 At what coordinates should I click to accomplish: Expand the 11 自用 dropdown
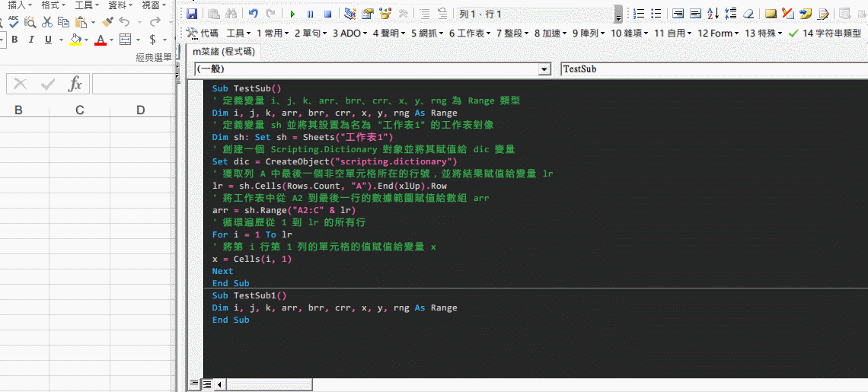click(672, 33)
